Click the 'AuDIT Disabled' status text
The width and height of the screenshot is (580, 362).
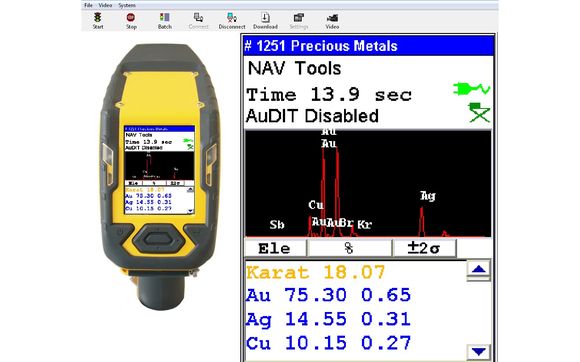pos(312,116)
